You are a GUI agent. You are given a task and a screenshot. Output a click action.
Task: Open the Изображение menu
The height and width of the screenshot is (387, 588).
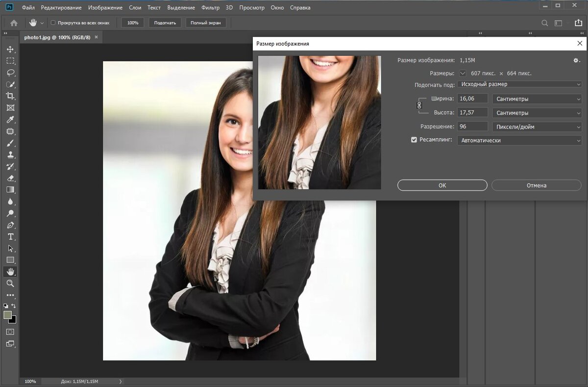(x=105, y=8)
